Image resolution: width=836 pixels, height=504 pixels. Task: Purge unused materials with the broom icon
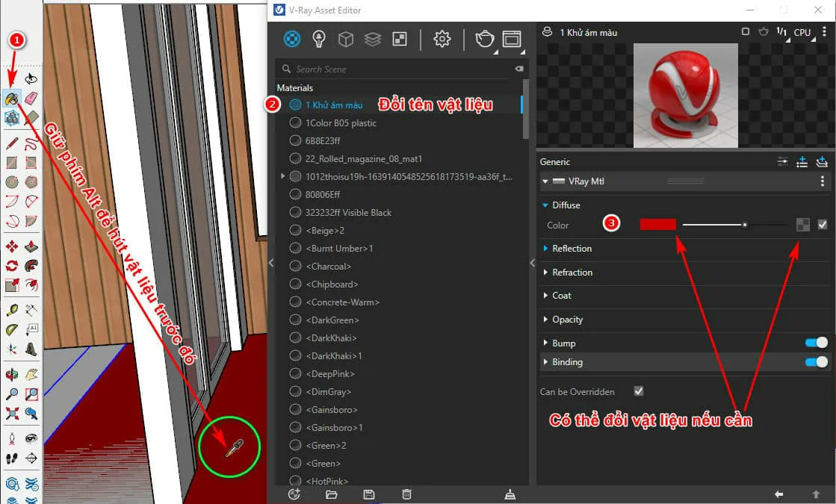[510, 494]
